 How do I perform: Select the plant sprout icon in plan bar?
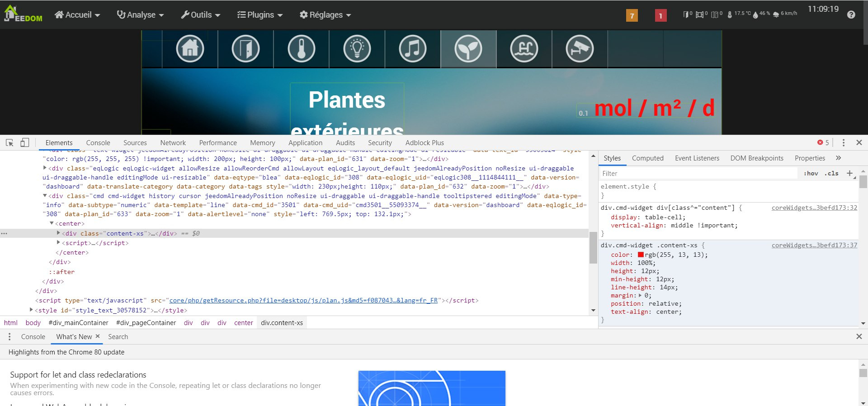pyautogui.click(x=468, y=48)
